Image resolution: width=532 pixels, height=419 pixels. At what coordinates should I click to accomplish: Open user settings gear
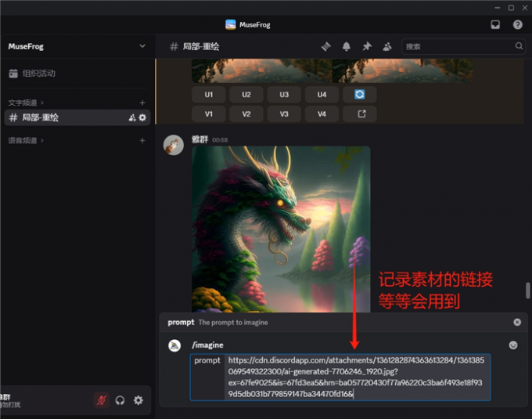tap(138, 400)
